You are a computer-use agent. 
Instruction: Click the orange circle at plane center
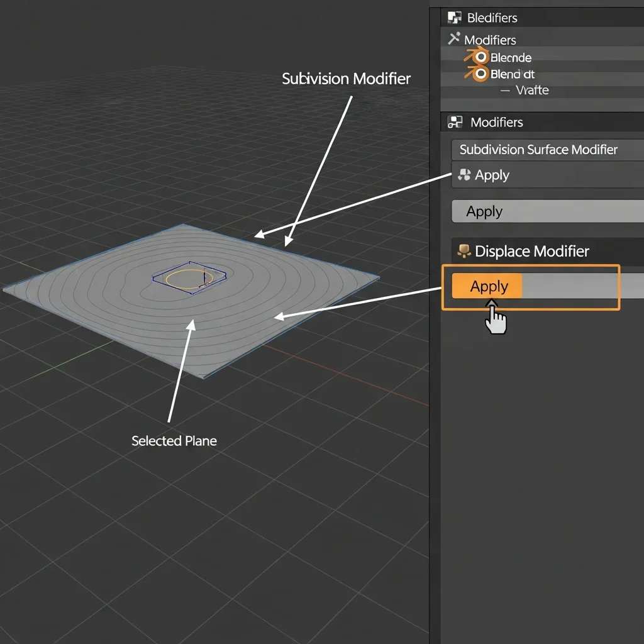pos(189,280)
